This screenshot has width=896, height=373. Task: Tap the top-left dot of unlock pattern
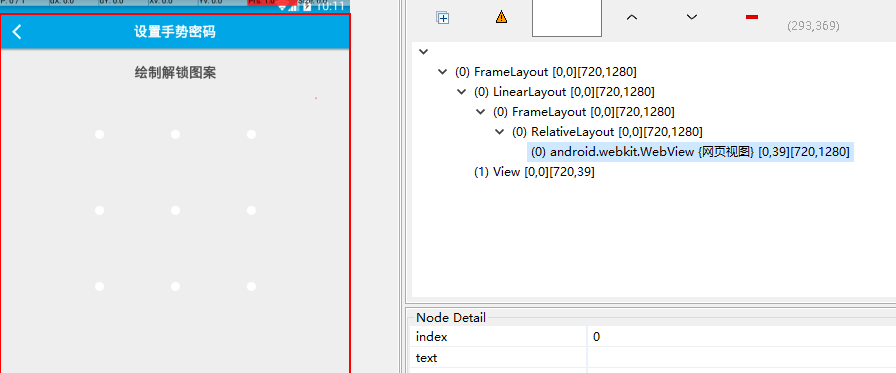click(x=99, y=134)
